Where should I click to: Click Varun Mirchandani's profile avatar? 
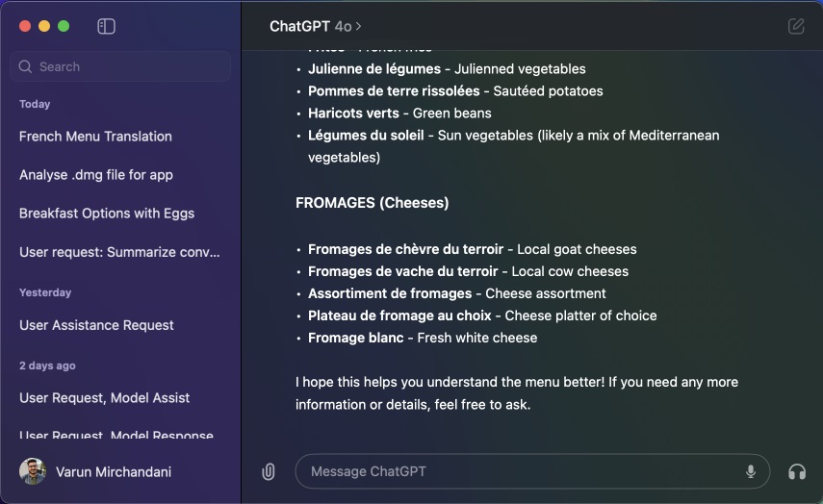tap(33, 471)
